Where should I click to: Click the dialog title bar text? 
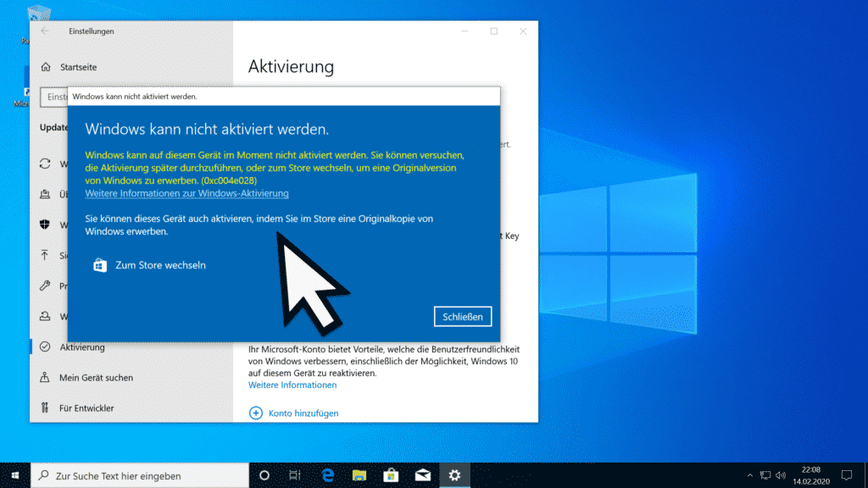[135, 97]
